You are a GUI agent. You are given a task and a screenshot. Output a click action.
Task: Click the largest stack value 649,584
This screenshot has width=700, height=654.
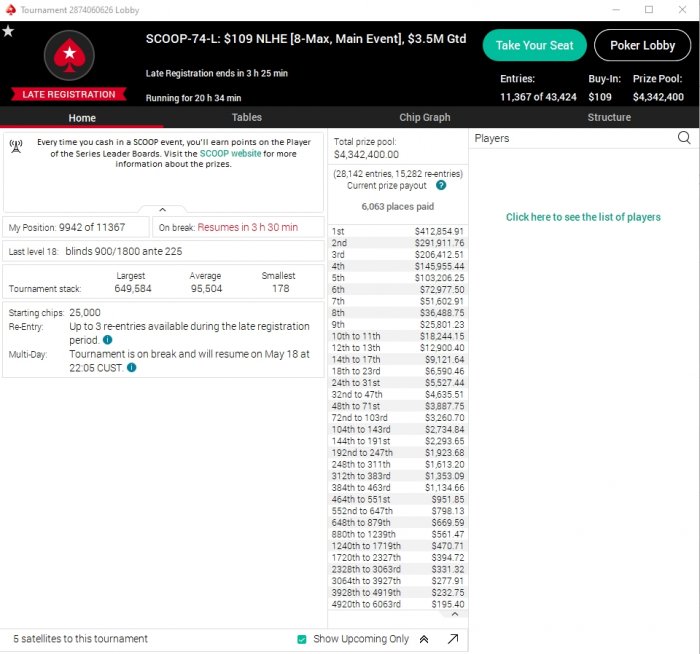coord(133,288)
